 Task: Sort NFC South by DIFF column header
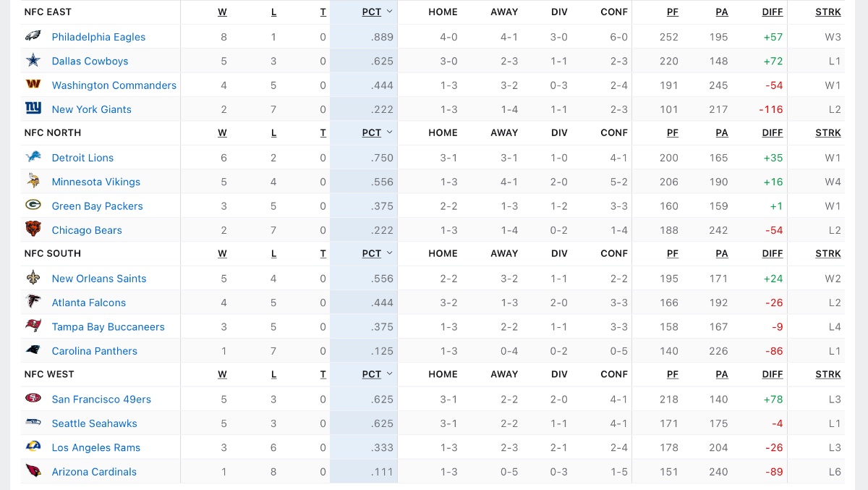click(773, 253)
